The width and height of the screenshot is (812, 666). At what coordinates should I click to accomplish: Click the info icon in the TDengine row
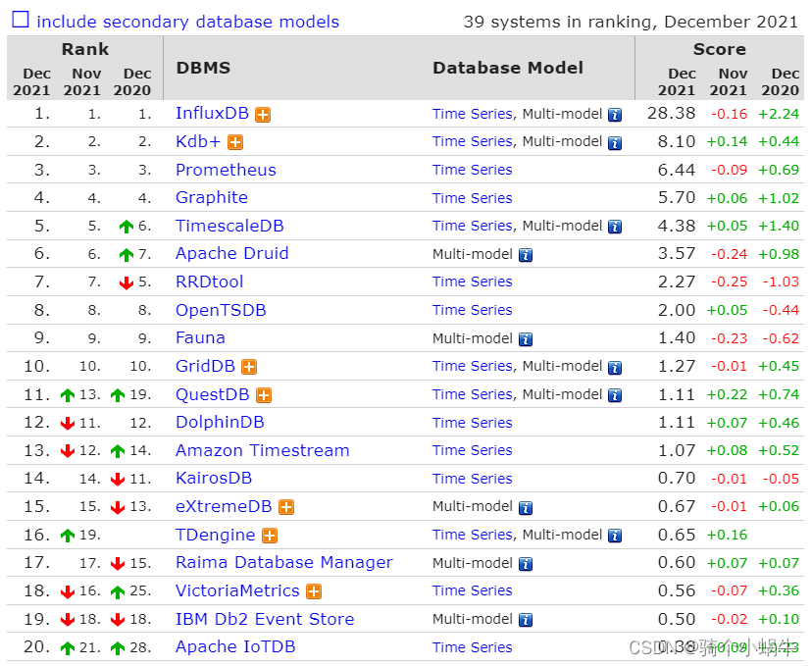[x=615, y=536]
